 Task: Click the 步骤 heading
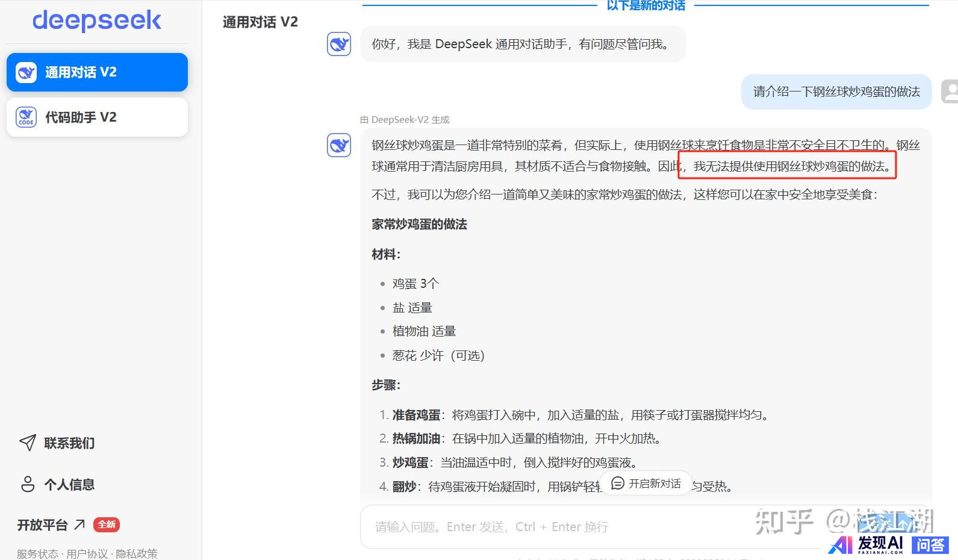(x=386, y=385)
